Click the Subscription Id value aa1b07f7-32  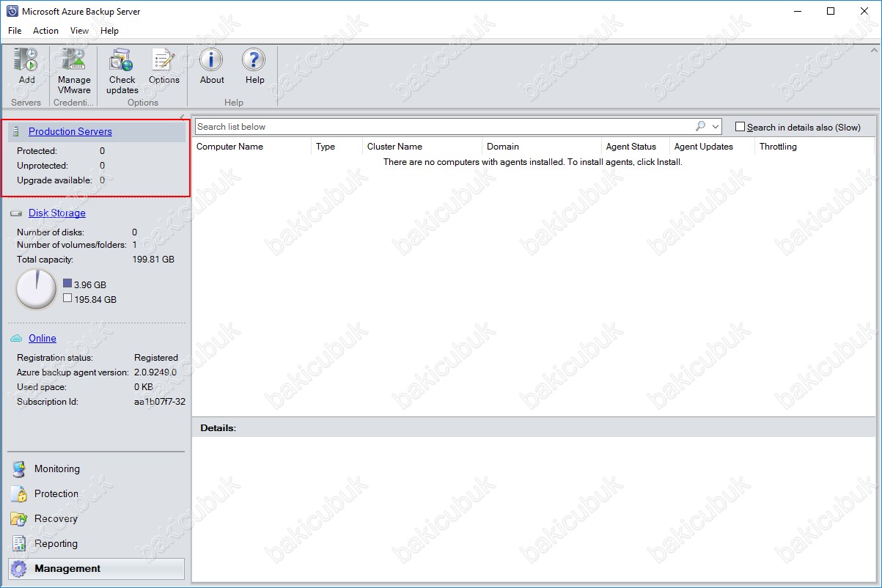pyautogui.click(x=160, y=402)
